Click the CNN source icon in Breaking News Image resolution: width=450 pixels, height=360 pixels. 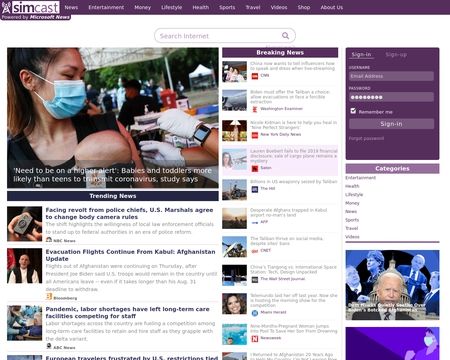coord(255,76)
